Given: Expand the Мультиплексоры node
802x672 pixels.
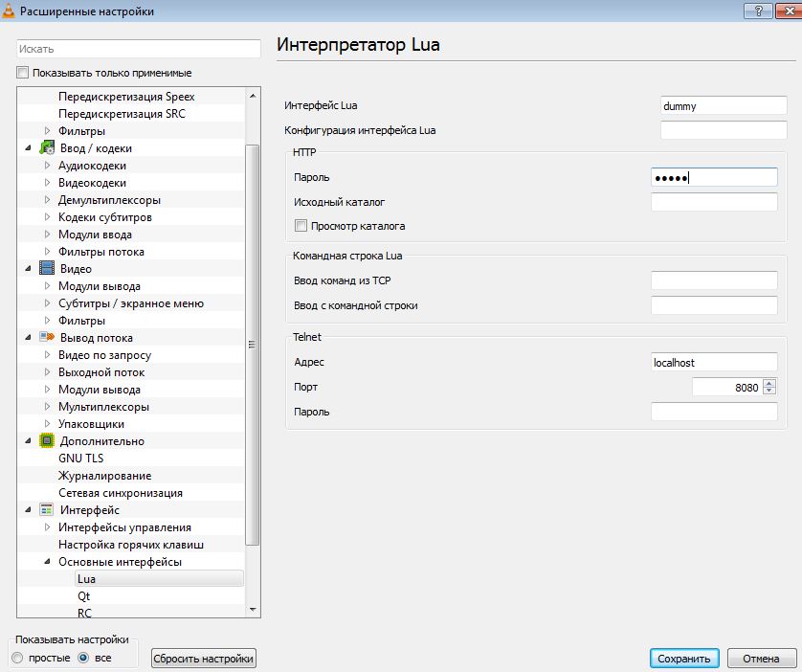Looking at the screenshot, I should click(x=48, y=406).
